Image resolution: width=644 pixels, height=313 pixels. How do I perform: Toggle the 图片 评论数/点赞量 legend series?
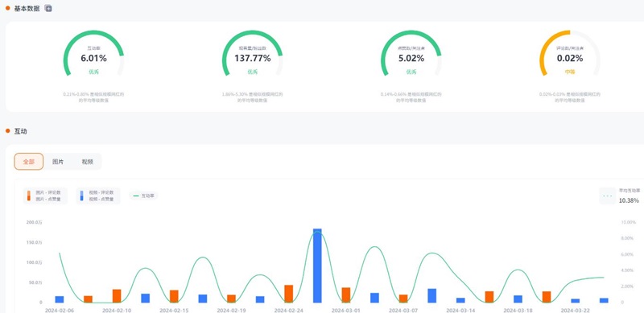[x=45, y=196]
